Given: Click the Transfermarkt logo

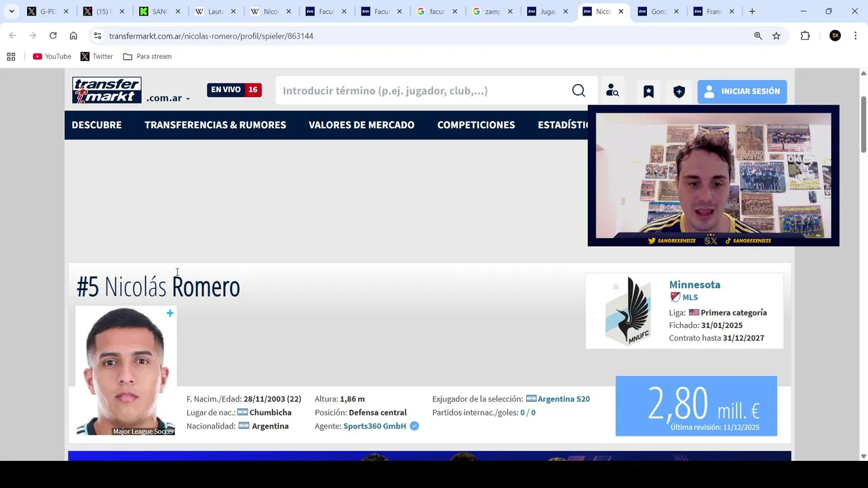Looking at the screenshot, I should point(107,90).
